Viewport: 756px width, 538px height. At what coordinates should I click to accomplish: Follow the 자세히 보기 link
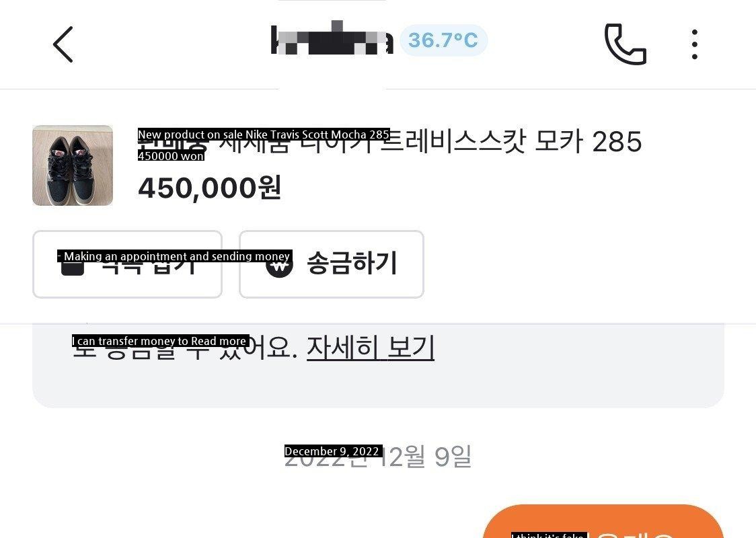click(371, 347)
